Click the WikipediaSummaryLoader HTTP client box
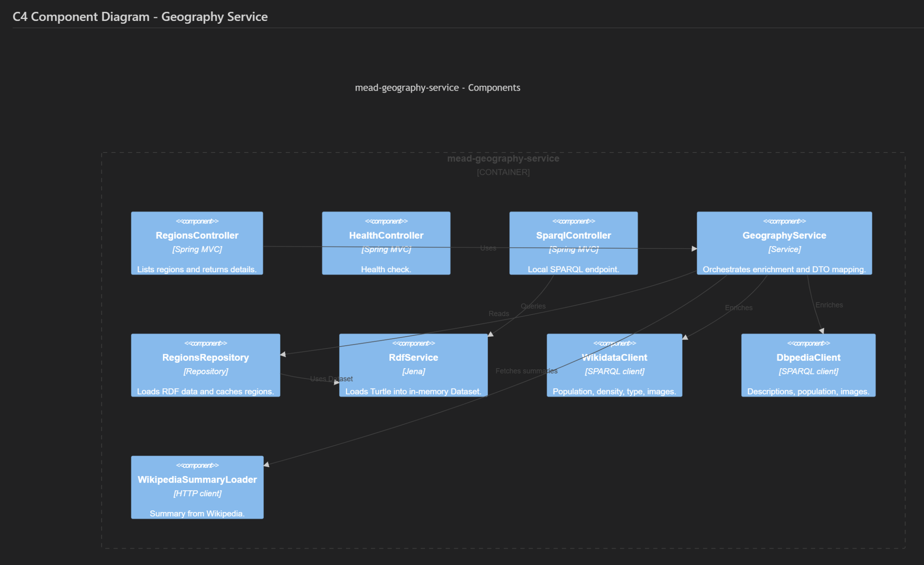 point(197,487)
